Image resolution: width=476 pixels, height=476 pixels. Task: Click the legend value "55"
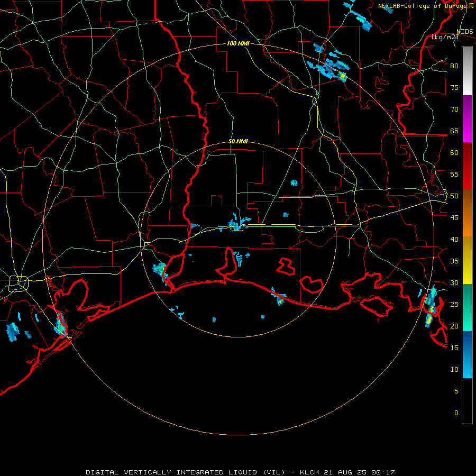pyautogui.click(x=454, y=174)
